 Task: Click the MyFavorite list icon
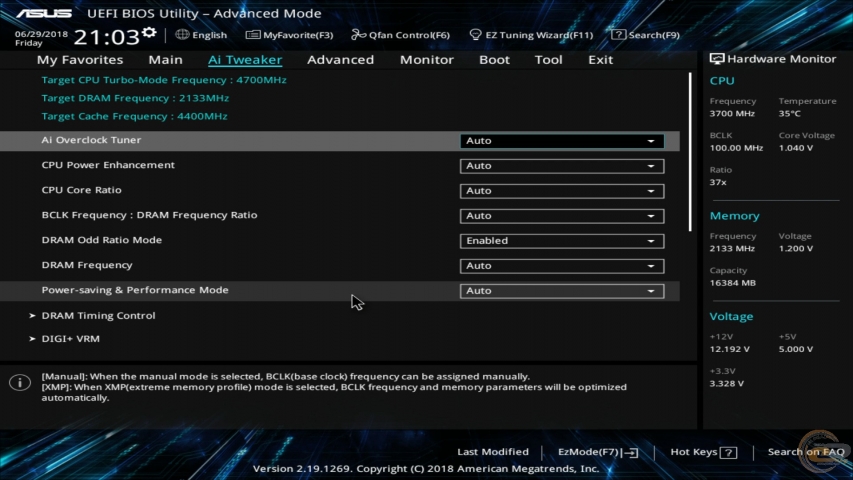click(x=252, y=35)
